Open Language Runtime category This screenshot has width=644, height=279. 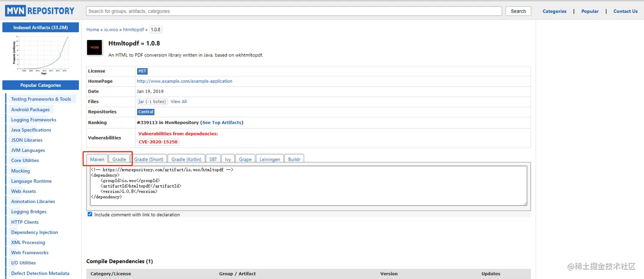[32, 181]
